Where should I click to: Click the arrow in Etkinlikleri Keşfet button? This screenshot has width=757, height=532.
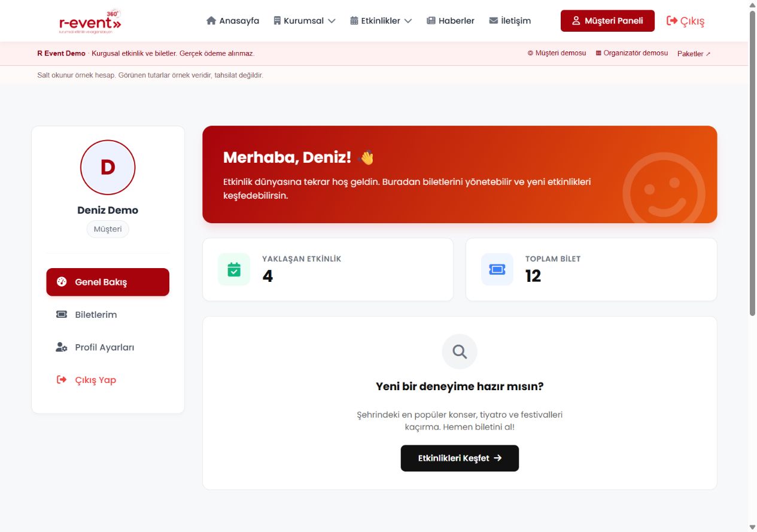pos(498,458)
